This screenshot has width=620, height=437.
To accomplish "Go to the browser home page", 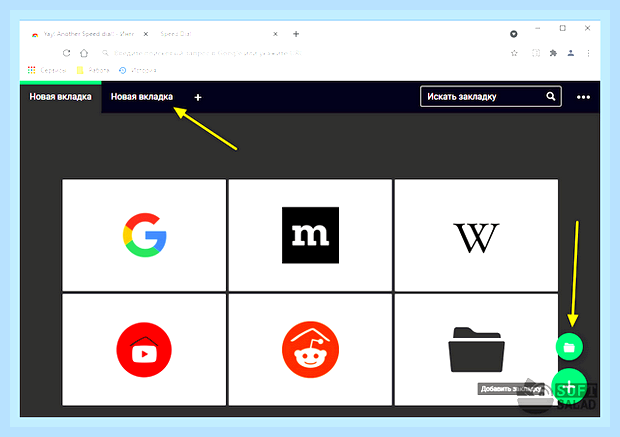I will (x=84, y=53).
